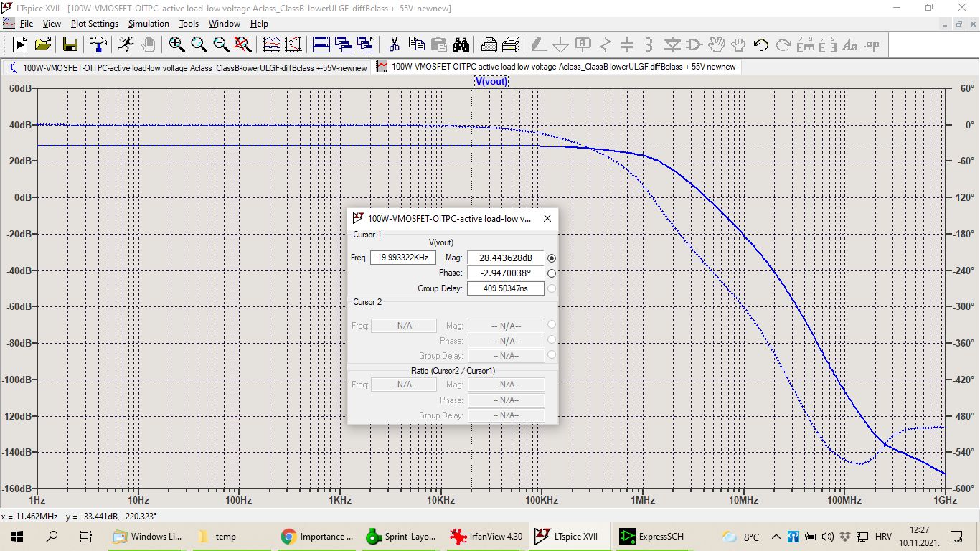Image resolution: width=980 pixels, height=551 pixels.
Task: Click the Copy icon
Action: pyautogui.click(x=416, y=44)
